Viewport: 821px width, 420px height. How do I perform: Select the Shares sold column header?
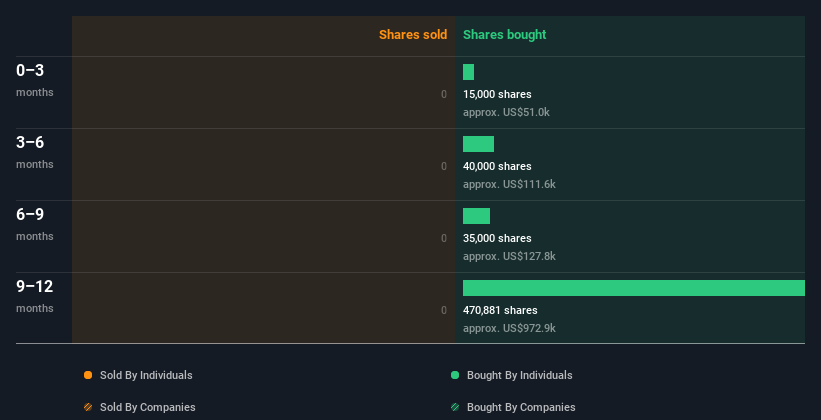(413, 35)
